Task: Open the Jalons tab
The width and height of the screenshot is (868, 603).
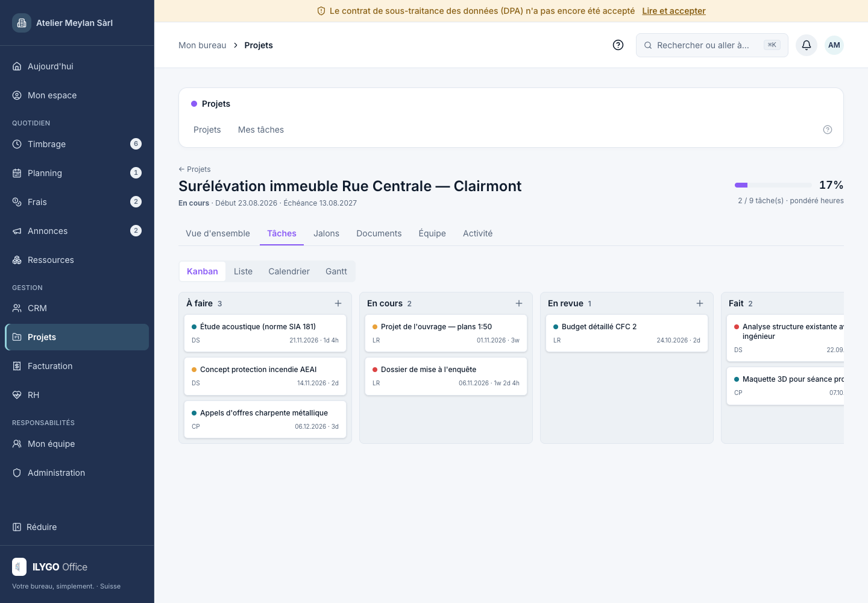Action: (x=326, y=233)
